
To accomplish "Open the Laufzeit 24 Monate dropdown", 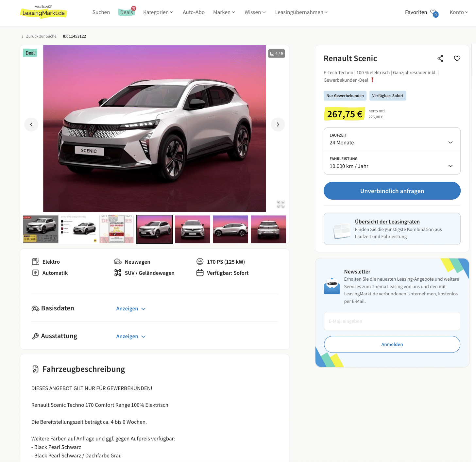I will (x=392, y=140).
